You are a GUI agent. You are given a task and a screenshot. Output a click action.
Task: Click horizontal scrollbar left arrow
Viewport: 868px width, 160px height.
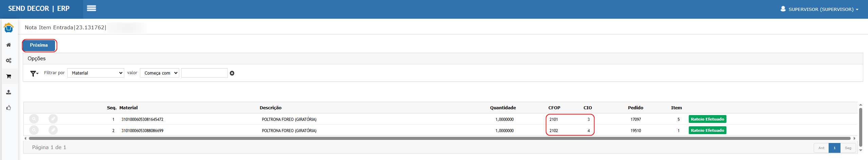tap(25, 139)
